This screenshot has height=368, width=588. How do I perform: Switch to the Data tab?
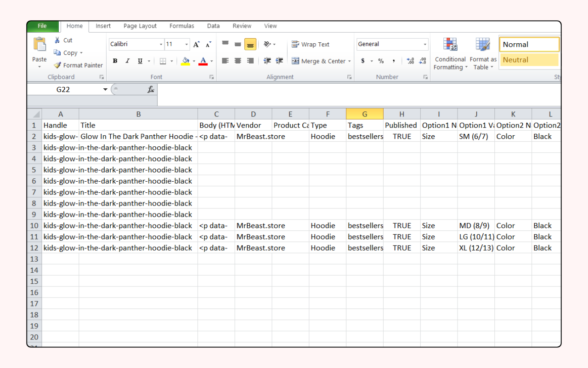click(x=213, y=26)
